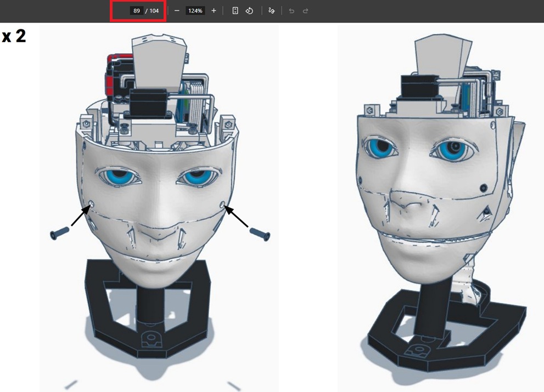
Task: Toggle the fit to page icon
Action: coord(235,11)
